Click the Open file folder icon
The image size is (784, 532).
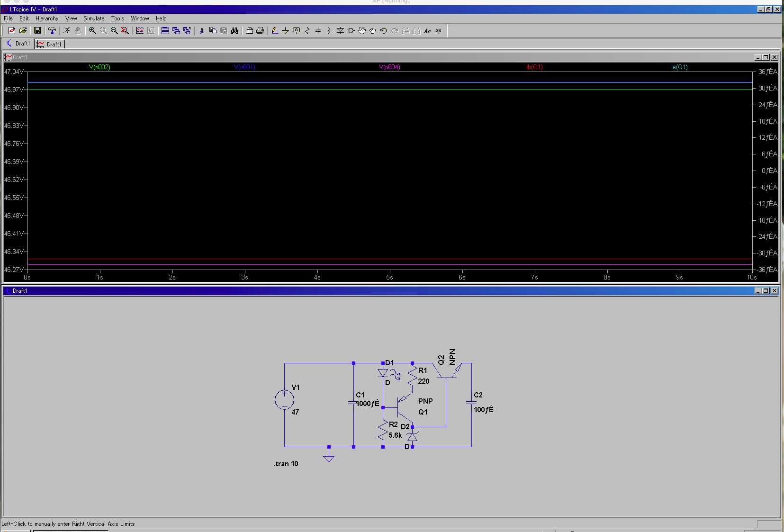tap(23, 31)
